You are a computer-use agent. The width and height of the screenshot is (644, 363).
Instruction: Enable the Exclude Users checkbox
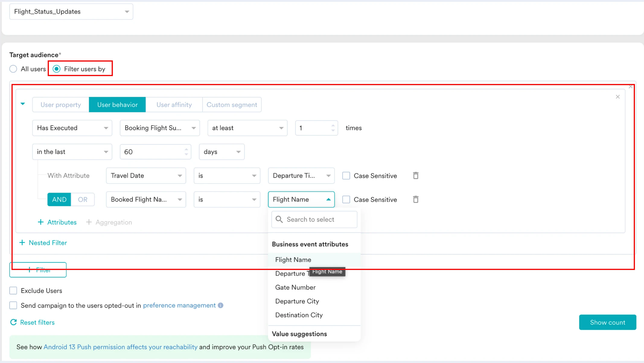tap(13, 291)
